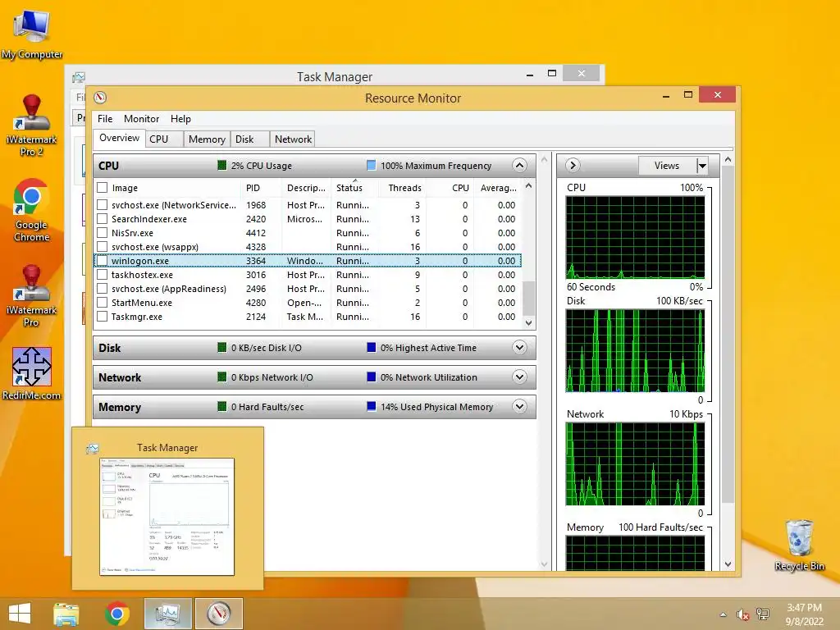
Task: Sort by Threads column header
Action: (400, 188)
